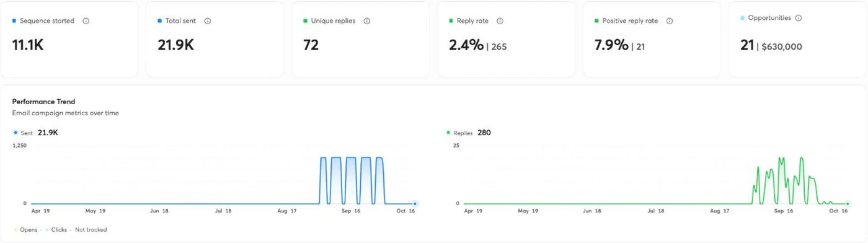Click the Replies 280 total
This screenshot has height=243, width=868.
(484, 133)
